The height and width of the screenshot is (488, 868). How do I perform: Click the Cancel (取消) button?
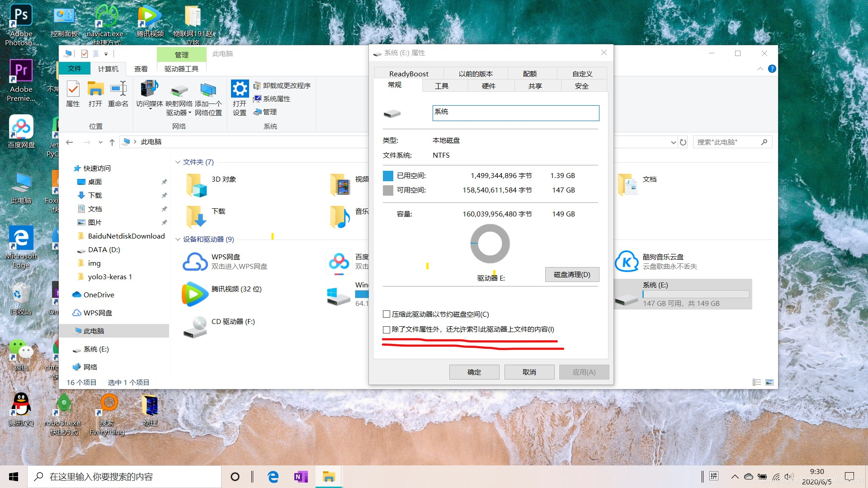coord(529,372)
